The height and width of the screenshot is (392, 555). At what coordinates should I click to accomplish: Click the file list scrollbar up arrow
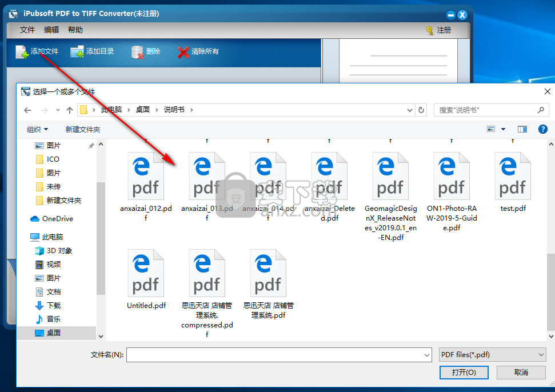point(551,145)
